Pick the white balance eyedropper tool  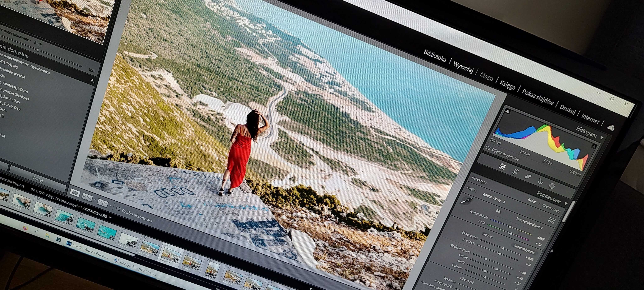tap(466, 201)
